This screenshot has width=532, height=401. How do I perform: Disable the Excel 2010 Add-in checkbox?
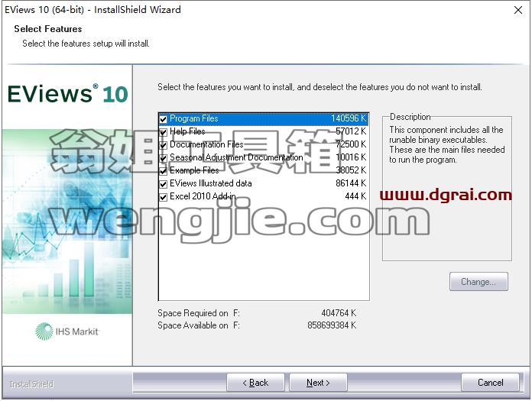(164, 197)
